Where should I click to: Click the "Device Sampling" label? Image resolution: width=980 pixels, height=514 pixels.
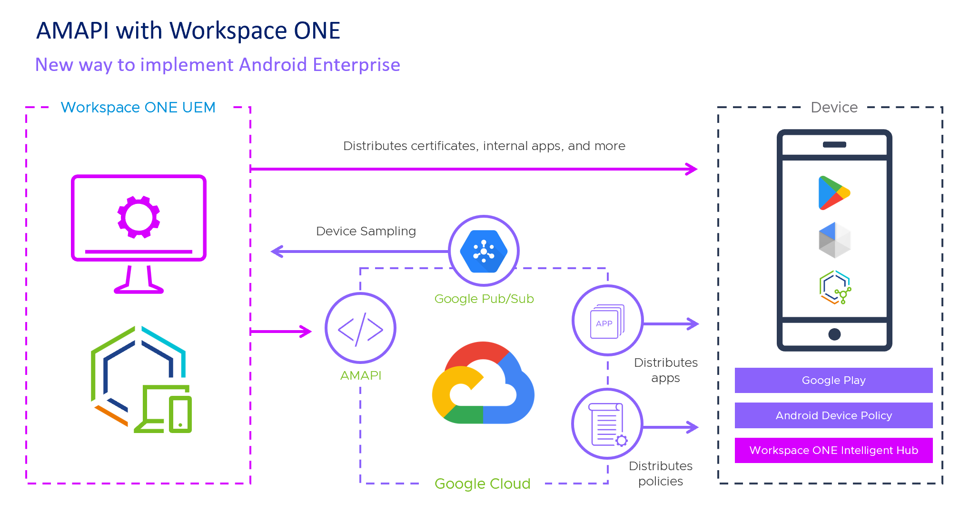pyautogui.click(x=366, y=232)
